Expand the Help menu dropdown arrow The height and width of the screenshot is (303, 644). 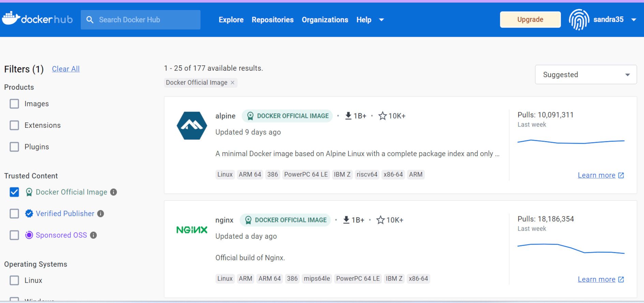(x=381, y=20)
